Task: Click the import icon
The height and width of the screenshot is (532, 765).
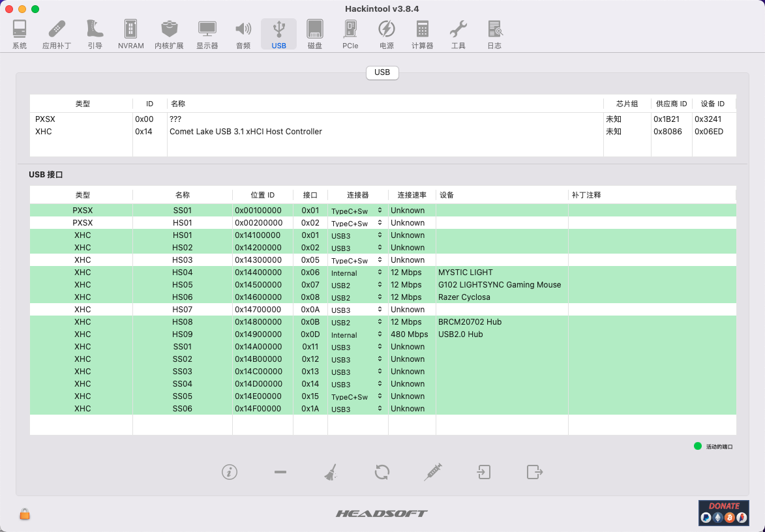Action: tap(484, 472)
